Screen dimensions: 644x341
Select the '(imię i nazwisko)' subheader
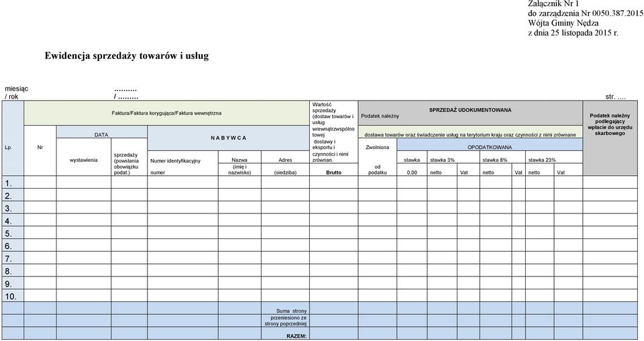tap(239, 170)
